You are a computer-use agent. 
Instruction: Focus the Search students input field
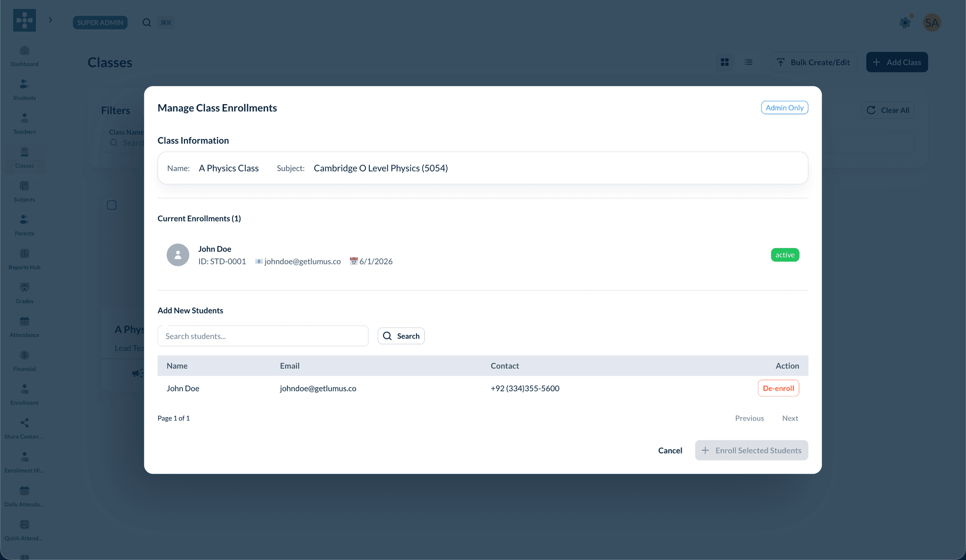pyautogui.click(x=263, y=336)
